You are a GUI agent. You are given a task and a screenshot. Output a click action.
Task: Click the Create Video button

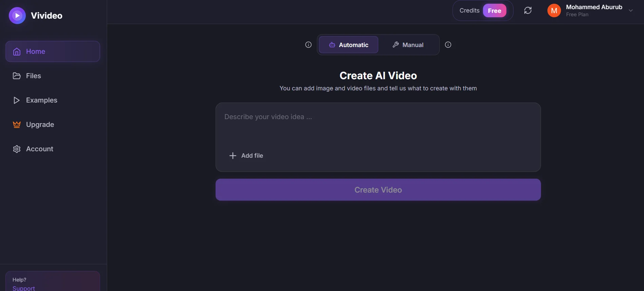[x=378, y=190]
